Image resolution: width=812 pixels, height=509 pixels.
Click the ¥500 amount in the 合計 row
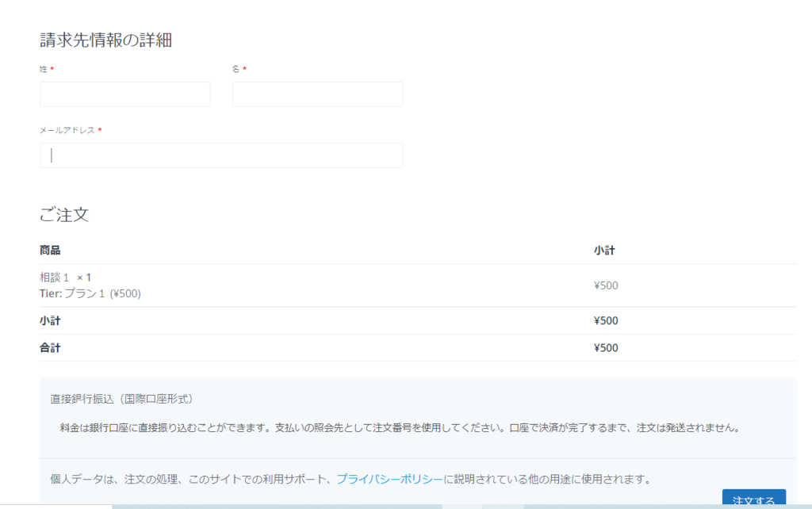tap(606, 348)
